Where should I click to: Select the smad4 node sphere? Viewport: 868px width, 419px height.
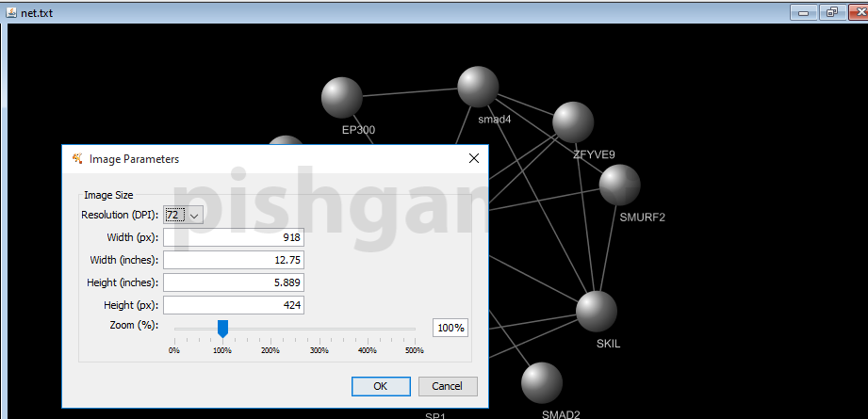(478, 87)
